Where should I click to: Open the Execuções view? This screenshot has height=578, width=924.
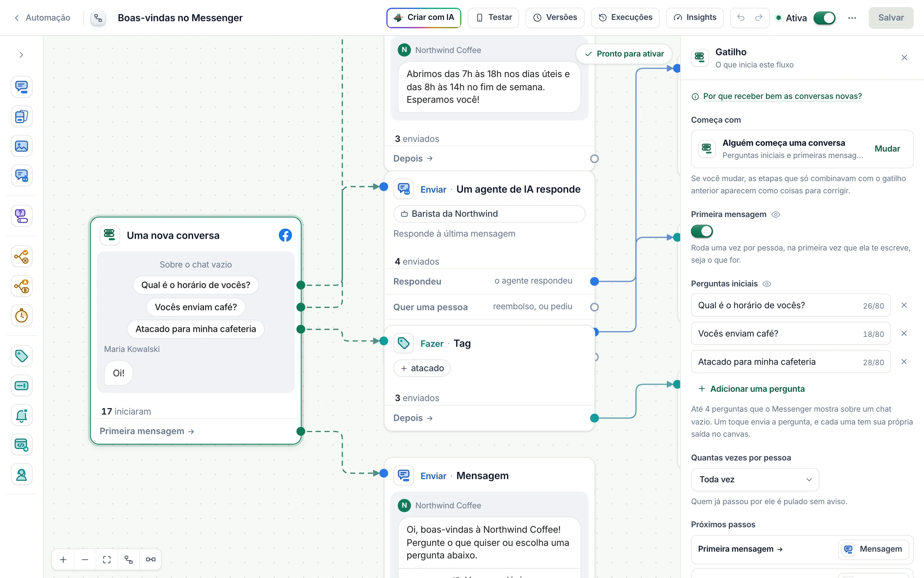click(x=625, y=18)
